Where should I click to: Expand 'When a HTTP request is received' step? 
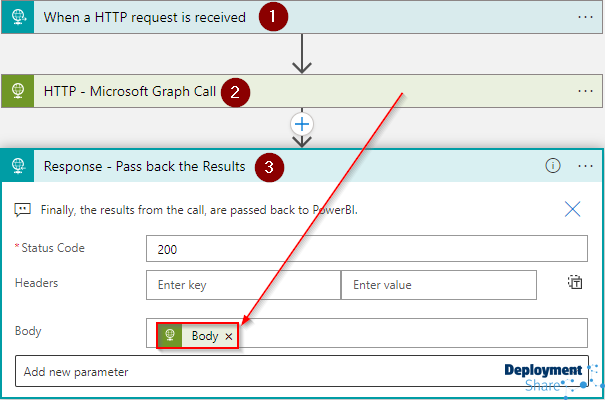click(145, 17)
